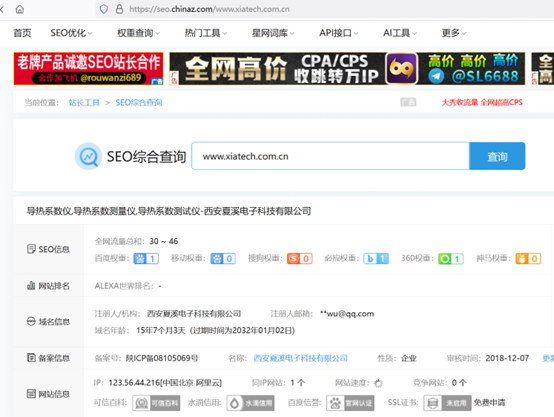Viewport: 554px width, 417px height.
Task: Click the 备案信息 document icon
Action: [31, 358]
